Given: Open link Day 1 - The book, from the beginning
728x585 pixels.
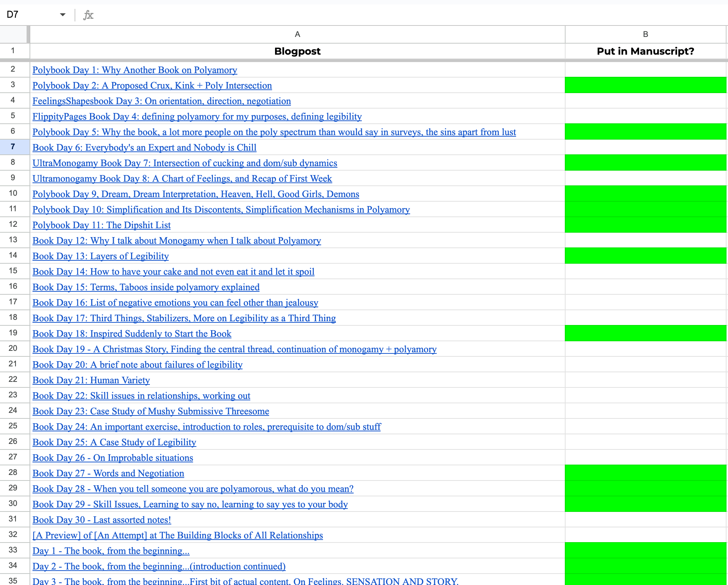Looking at the screenshot, I should (x=111, y=551).
